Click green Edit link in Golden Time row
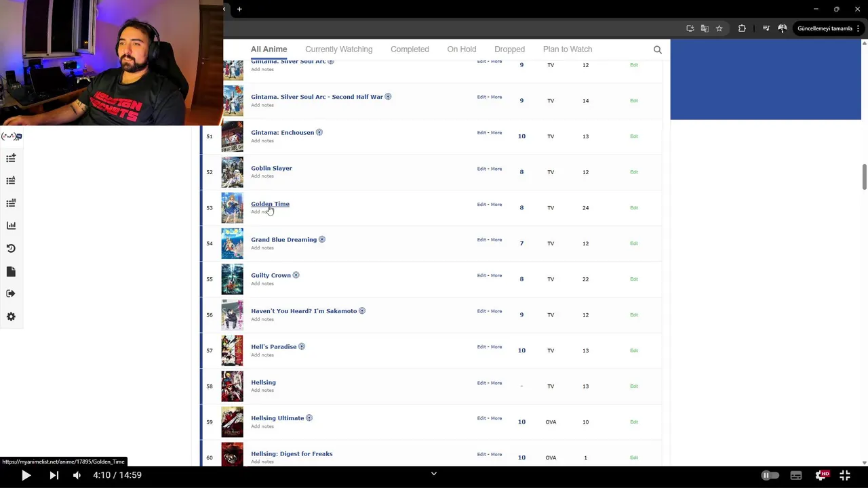Screen dimensions: 868x488 pos(634,207)
